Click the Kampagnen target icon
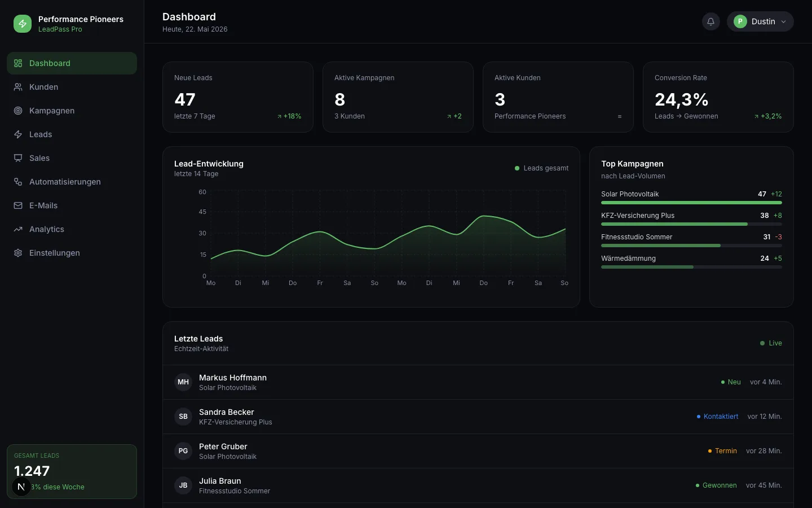This screenshot has width=812, height=508. tap(18, 111)
